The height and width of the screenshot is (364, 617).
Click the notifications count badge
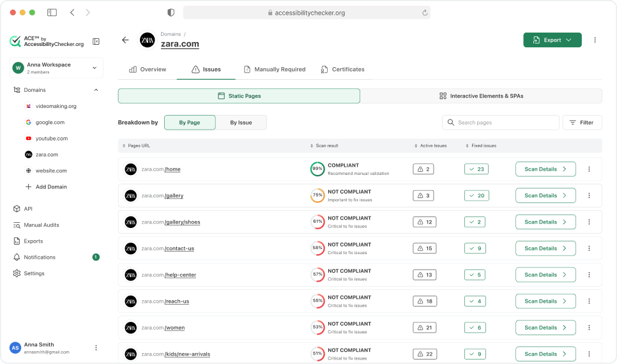click(x=96, y=257)
